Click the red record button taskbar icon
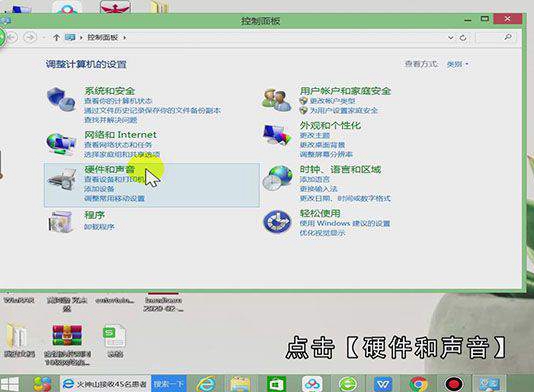Viewport: 534px width, 392px height. [454, 384]
